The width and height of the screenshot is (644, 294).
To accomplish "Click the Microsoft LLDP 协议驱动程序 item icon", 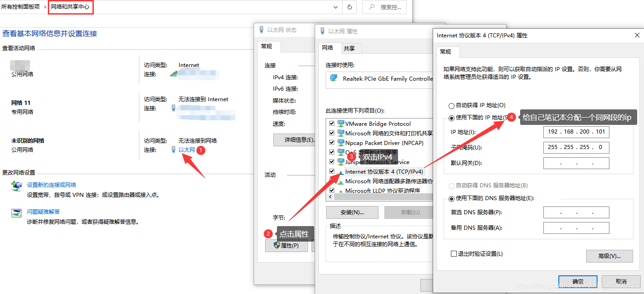I will pyautogui.click(x=341, y=191).
